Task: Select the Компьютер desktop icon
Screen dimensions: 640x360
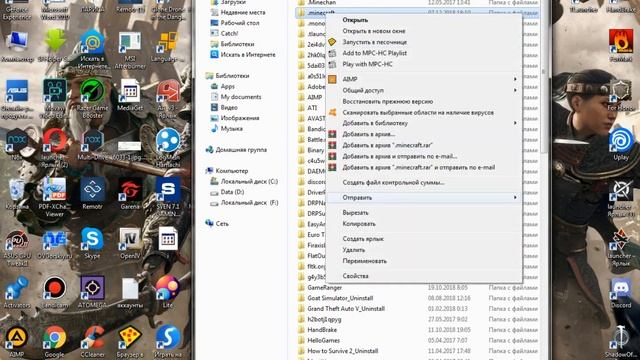Action: point(17,47)
